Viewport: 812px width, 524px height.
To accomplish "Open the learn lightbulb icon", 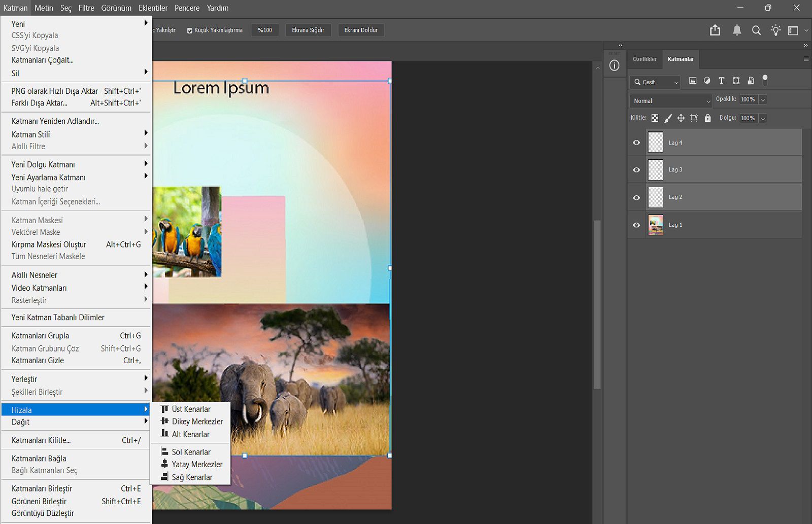I will tap(775, 30).
